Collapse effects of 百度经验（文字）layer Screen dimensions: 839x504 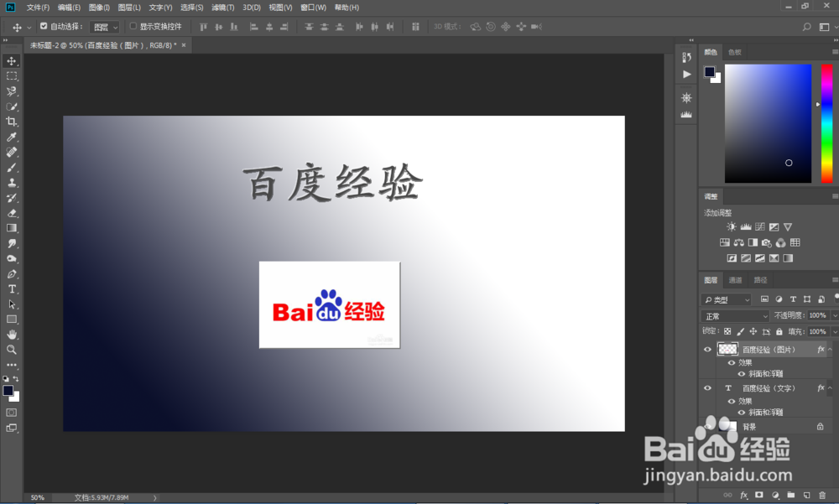click(x=830, y=388)
